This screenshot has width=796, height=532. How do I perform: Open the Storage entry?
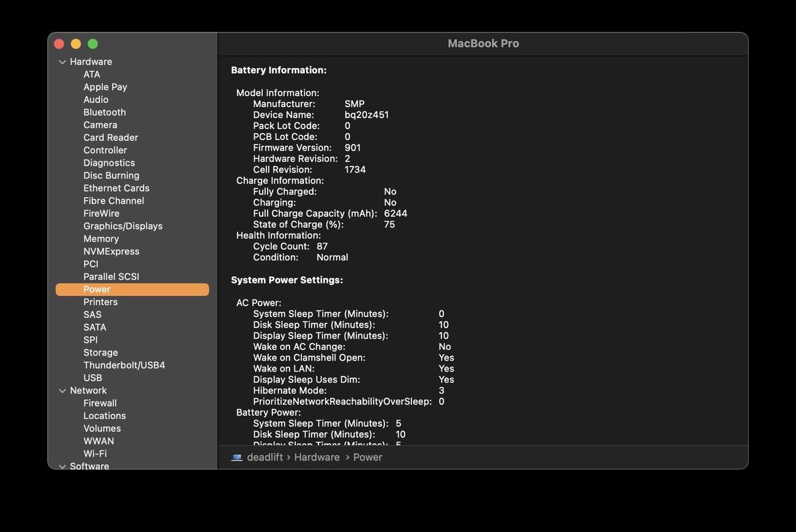(x=100, y=353)
